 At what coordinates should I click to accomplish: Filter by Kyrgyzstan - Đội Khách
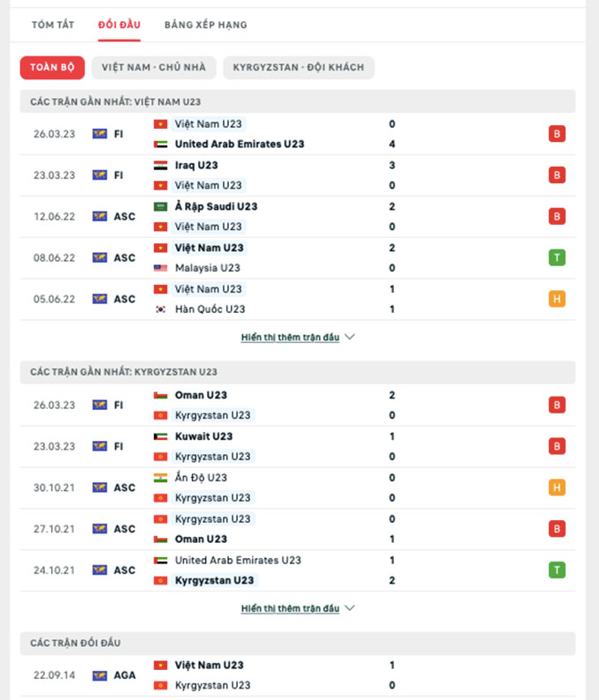pos(299,68)
